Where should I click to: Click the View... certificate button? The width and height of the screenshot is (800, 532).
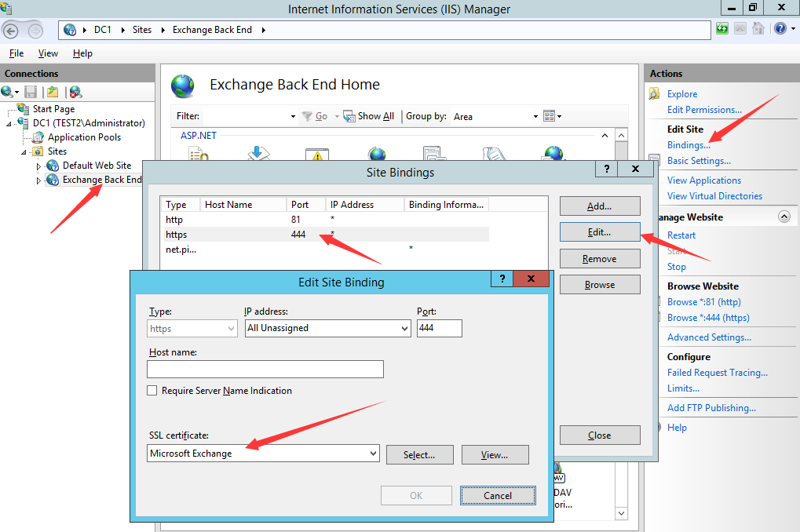(495, 454)
